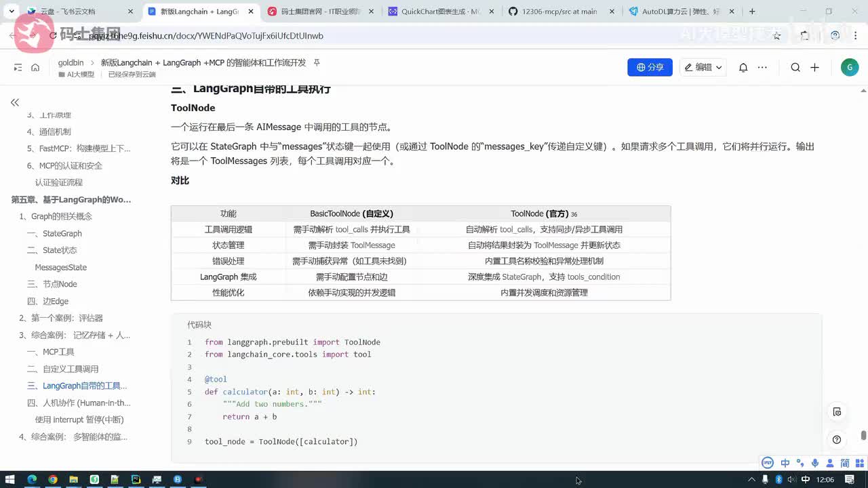
Task: Open the more options ellipsis menu
Action: tap(762, 67)
